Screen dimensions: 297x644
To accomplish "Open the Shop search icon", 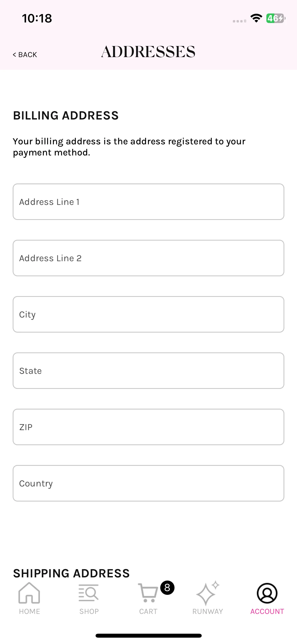I will (89, 593).
